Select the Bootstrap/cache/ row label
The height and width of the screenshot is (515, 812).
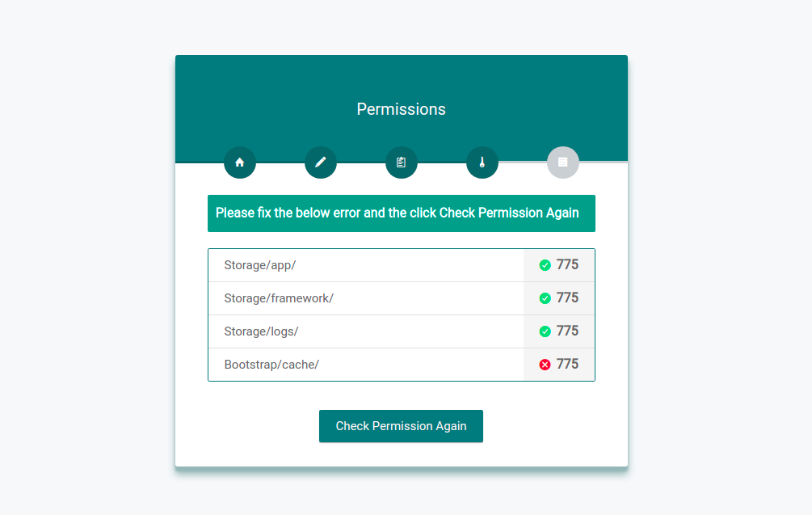coord(271,365)
